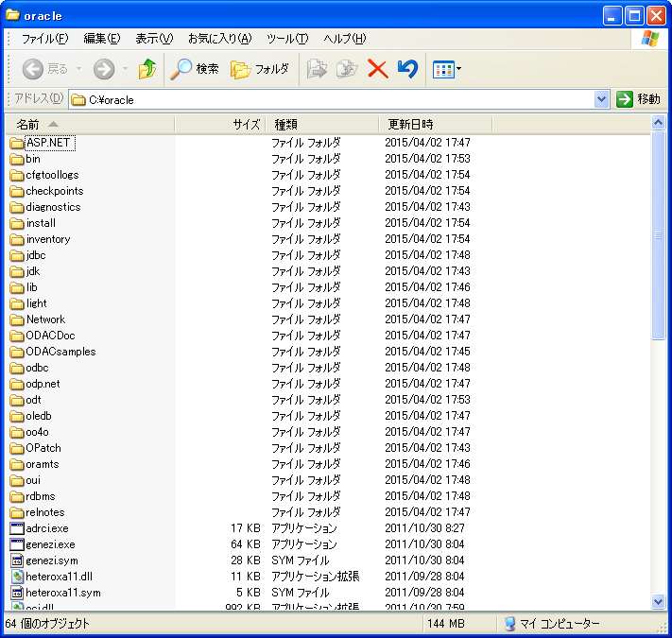Open the Views dropdown button
The height and width of the screenshot is (638, 672).
pyautogui.click(x=446, y=69)
